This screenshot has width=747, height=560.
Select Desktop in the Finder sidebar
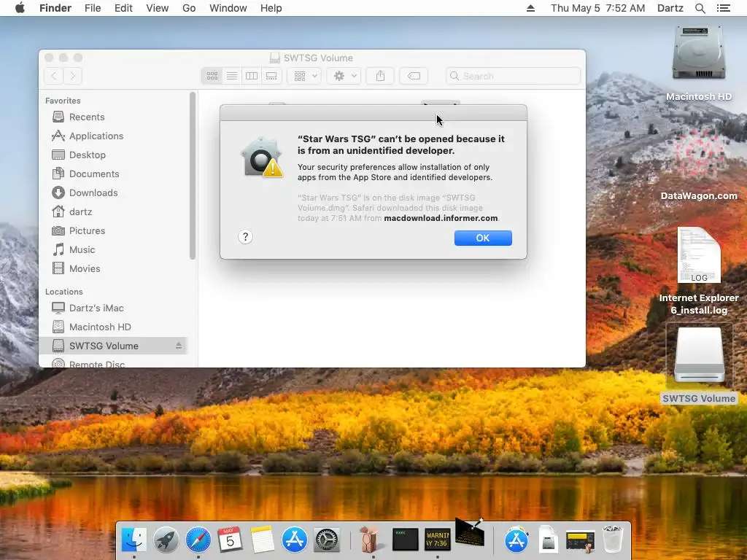point(115,155)
